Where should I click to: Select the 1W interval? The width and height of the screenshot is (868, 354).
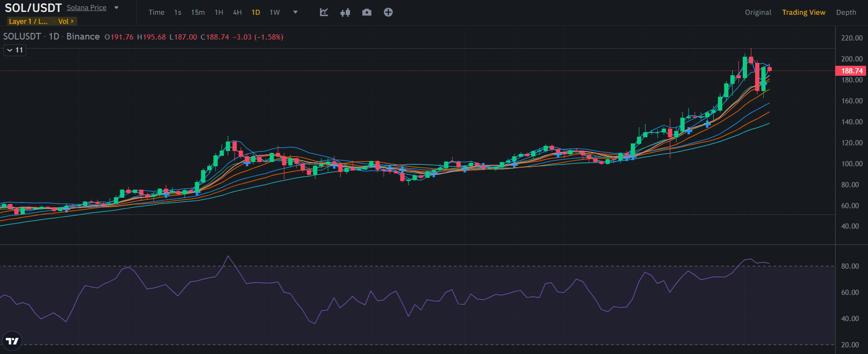coord(275,12)
